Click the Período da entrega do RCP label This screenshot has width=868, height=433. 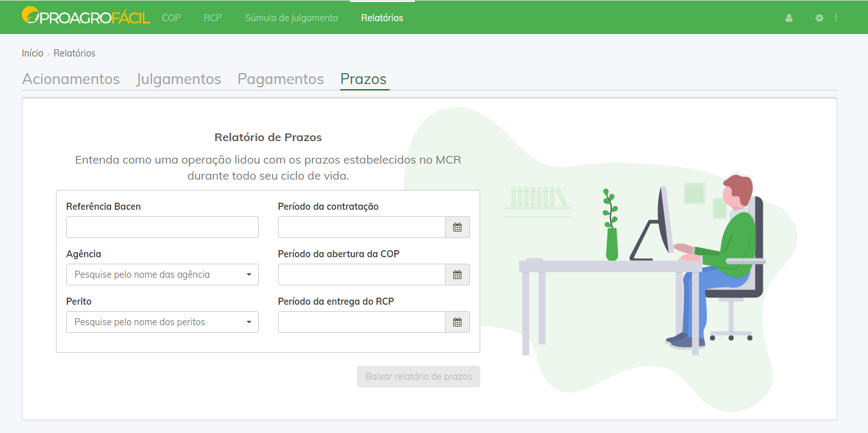point(336,301)
